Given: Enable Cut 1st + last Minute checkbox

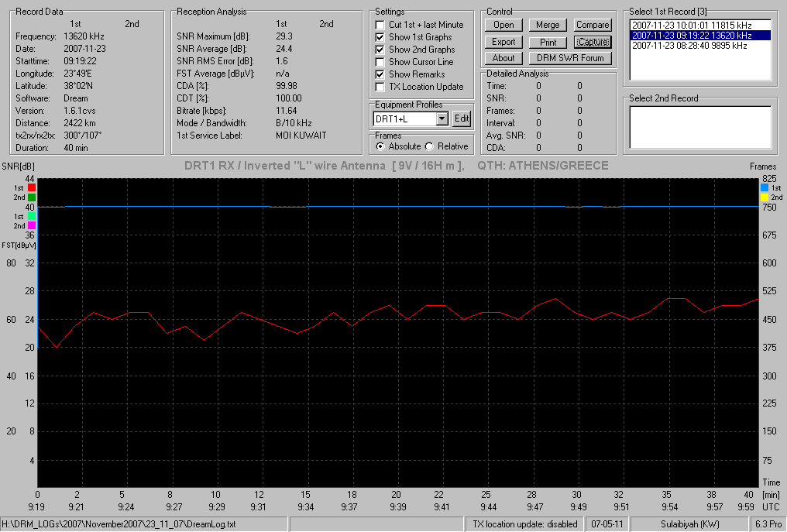Looking at the screenshot, I should 380,25.
